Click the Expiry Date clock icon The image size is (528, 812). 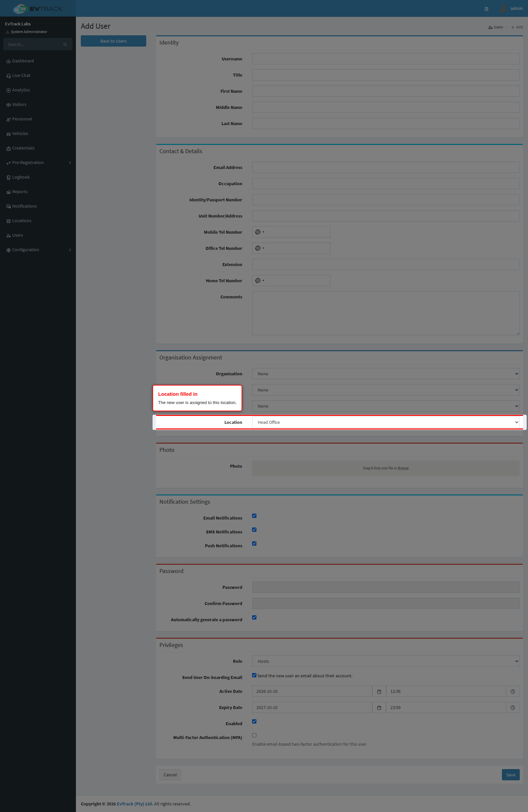(512, 707)
